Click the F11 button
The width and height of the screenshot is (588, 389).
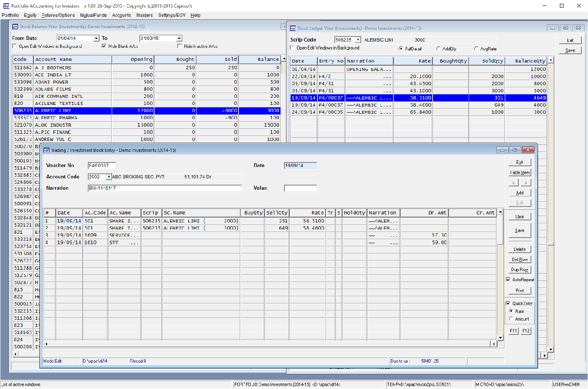coord(513,331)
